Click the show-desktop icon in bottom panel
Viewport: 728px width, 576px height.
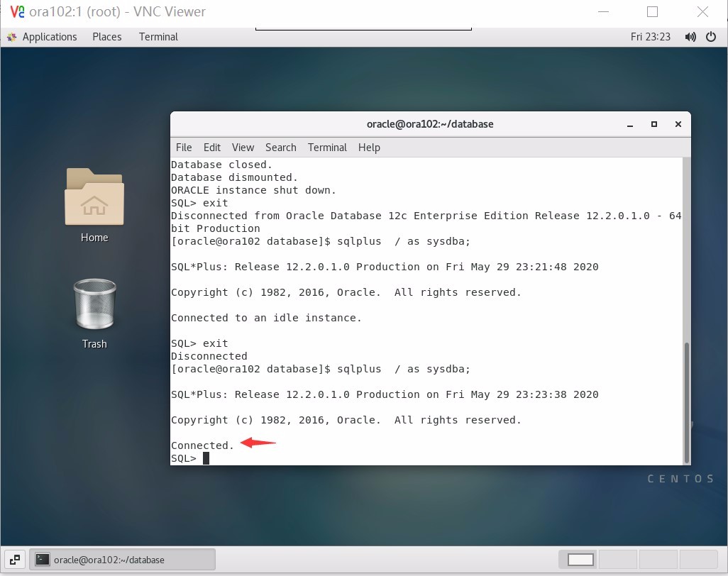(x=15, y=560)
